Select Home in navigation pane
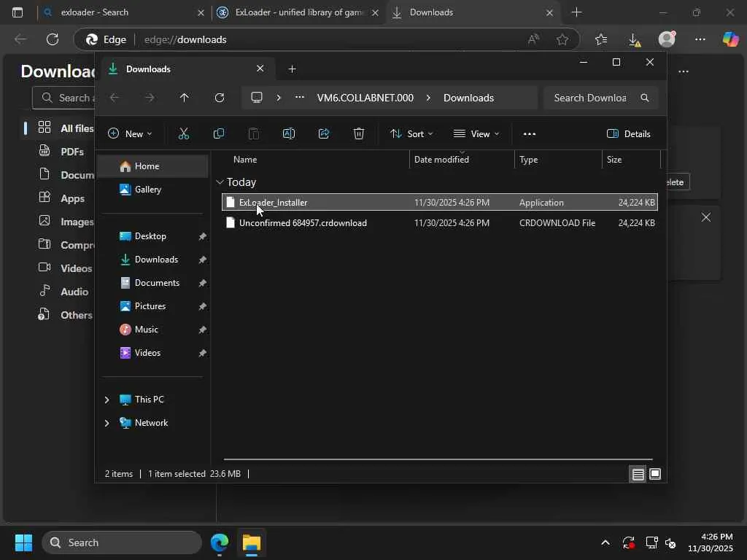This screenshot has width=747, height=560. pos(153,166)
